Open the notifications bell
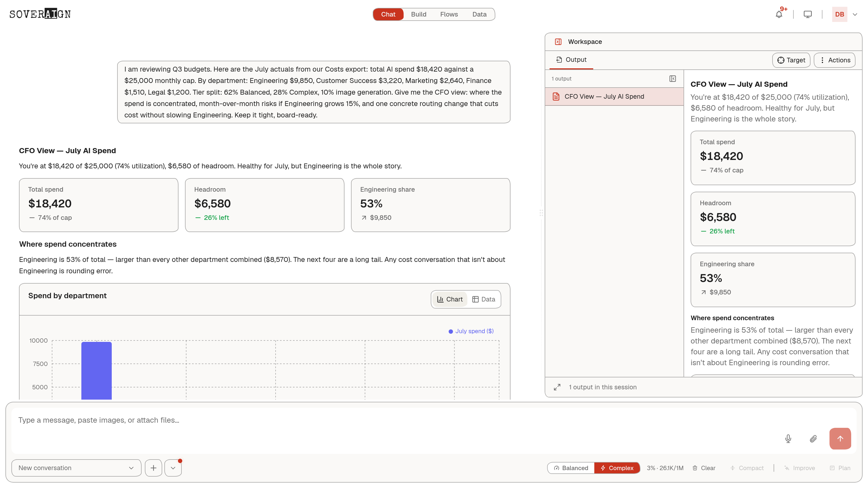This screenshot has width=868, height=488. click(x=779, y=14)
